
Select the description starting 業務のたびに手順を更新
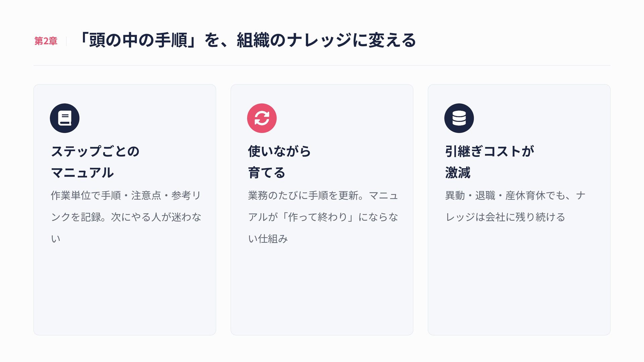(323, 217)
